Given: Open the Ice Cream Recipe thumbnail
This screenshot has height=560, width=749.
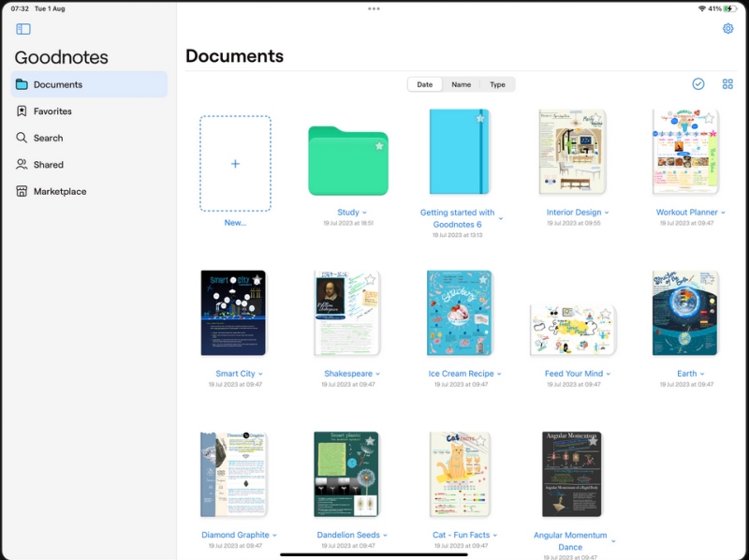Looking at the screenshot, I should coord(460,313).
